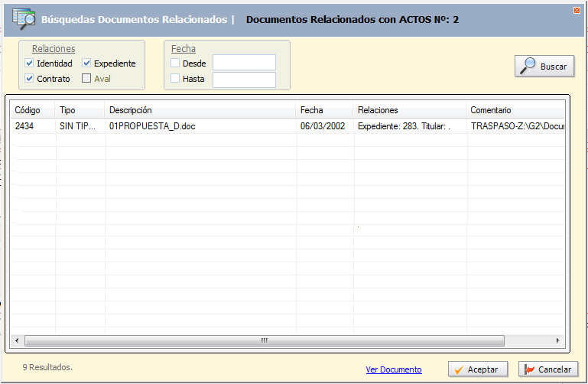Click the Descripción column header

click(x=131, y=111)
